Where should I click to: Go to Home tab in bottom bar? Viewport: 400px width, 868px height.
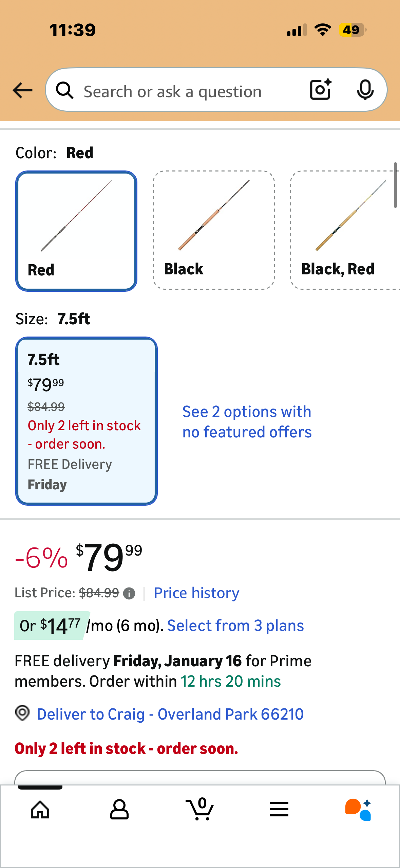click(40, 810)
